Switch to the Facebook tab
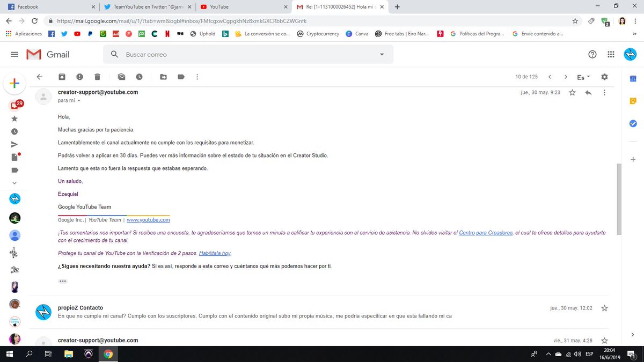Screen dimensions: 644x362 point(51,6)
